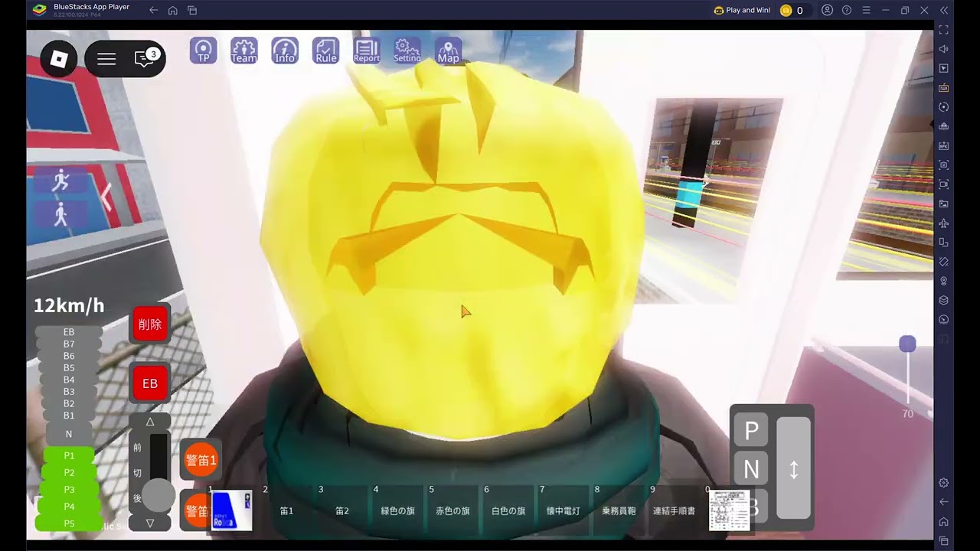This screenshot has width=980, height=551.
Task: Set power notch to P5
Action: [69, 523]
